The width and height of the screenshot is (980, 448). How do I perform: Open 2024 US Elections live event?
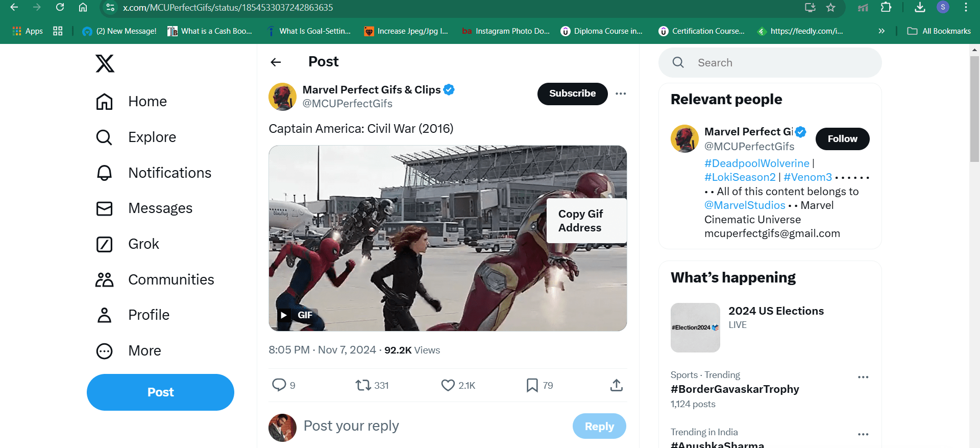(x=776, y=311)
